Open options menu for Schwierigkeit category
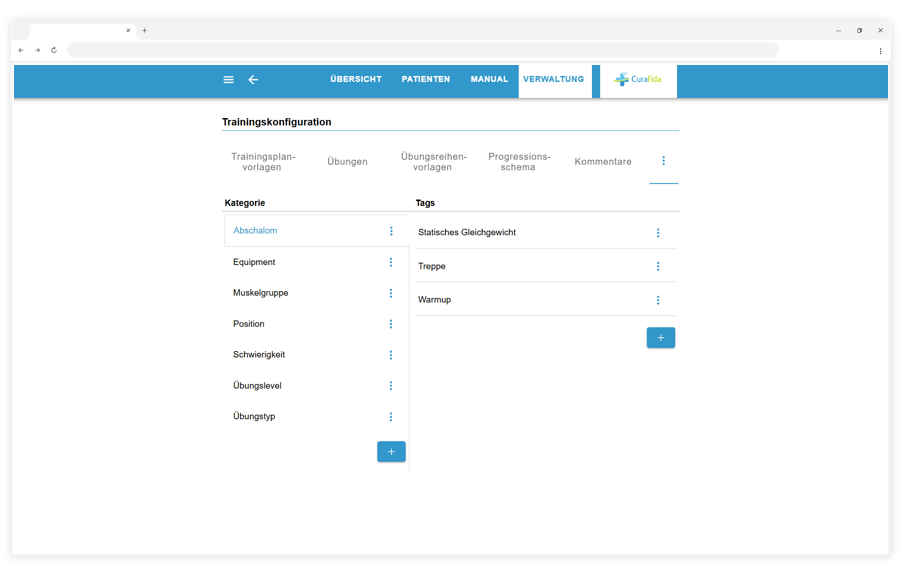Image resolution: width=912 pixels, height=567 pixels. (x=391, y=355)
